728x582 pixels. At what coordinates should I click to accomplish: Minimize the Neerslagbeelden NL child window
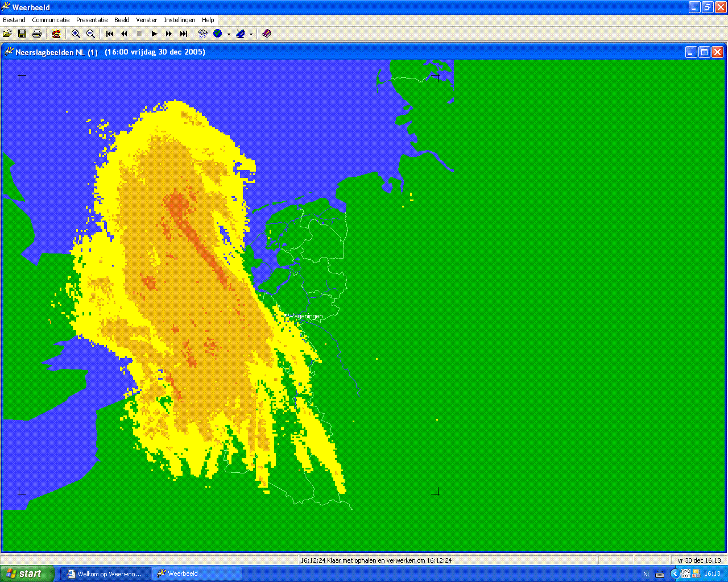tap(691, 52)
